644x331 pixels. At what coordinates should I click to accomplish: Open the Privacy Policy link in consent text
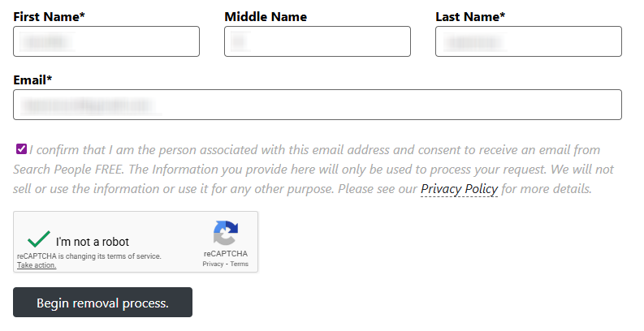click(x=459, y=189)
